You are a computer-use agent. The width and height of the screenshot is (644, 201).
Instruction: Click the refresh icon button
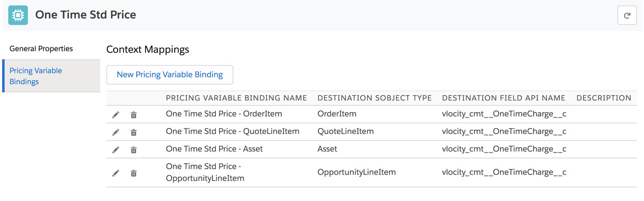(627, 16)
